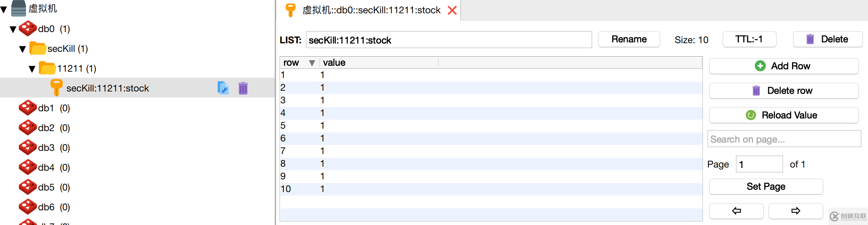
Task: Close the secKill:11211:stock tab
Action: pos(452,10)
